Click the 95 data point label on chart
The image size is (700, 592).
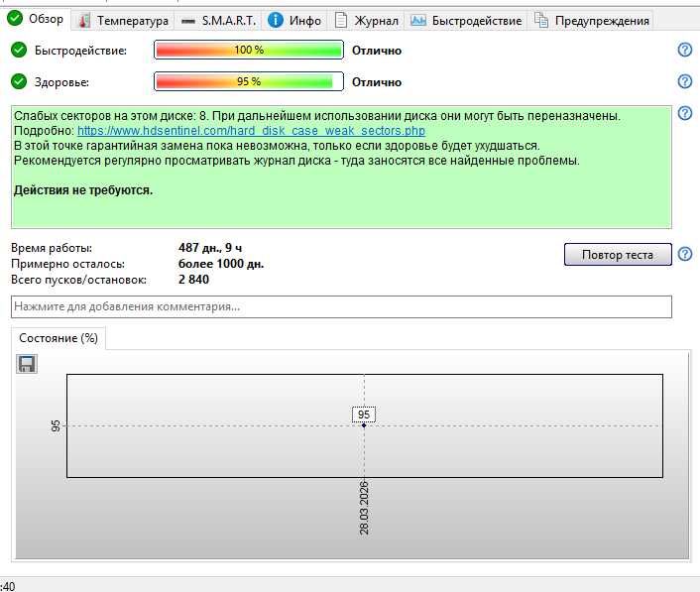(x=364, y=414)
